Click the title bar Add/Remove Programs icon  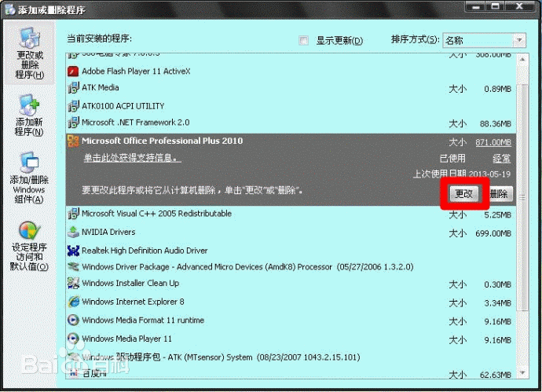point(9,9)
